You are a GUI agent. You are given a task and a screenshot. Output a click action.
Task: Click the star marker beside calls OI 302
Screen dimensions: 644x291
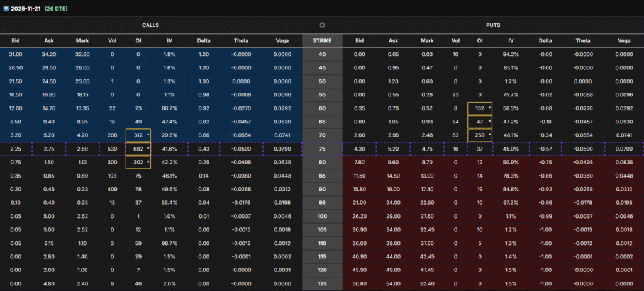point(148,161)
